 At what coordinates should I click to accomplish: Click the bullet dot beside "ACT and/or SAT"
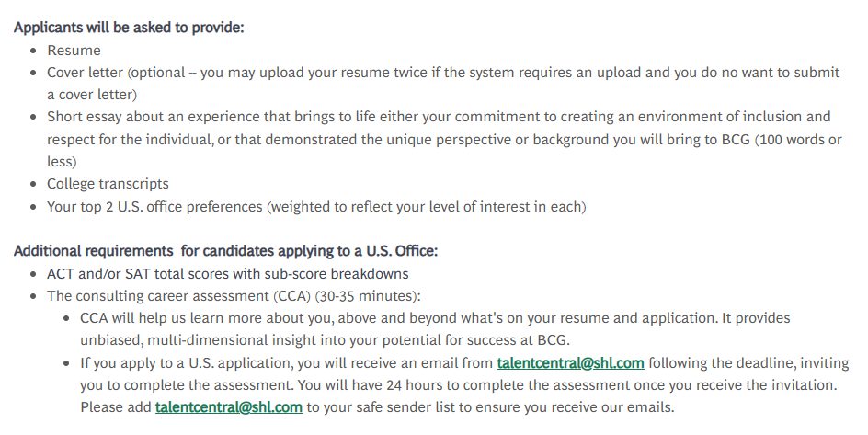[x=34, y=274]
